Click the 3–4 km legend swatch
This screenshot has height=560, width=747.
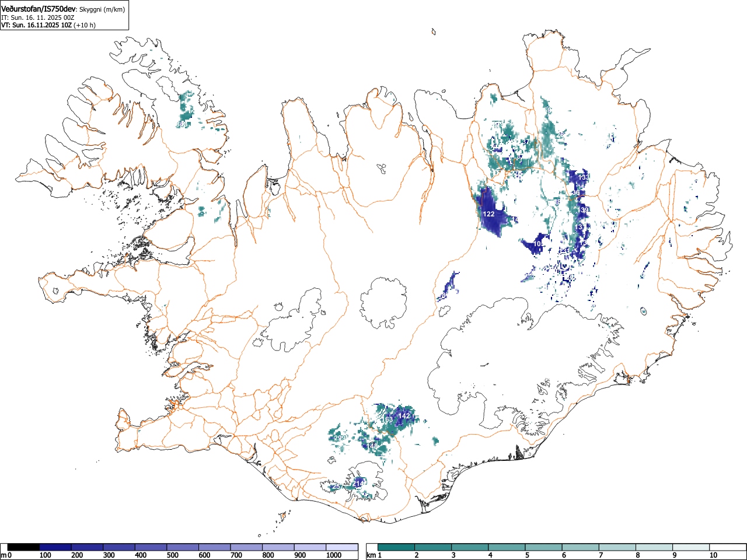click(470, 547)
